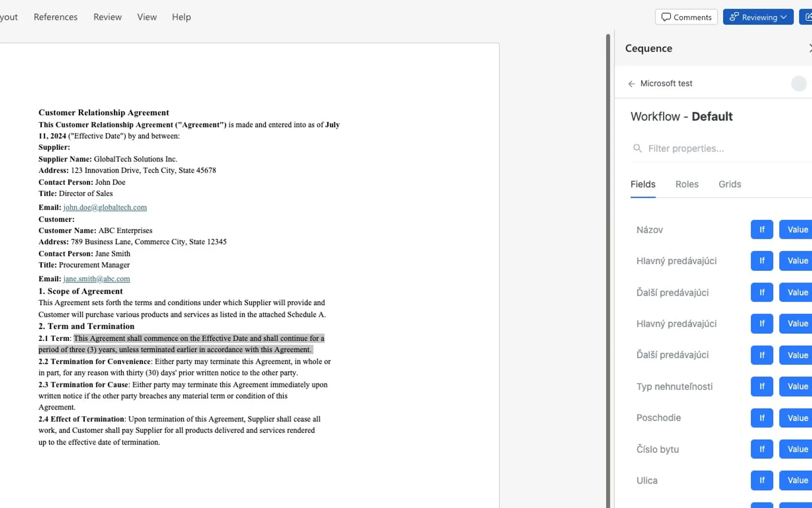Click the If button for Ulica

[762, 480]
